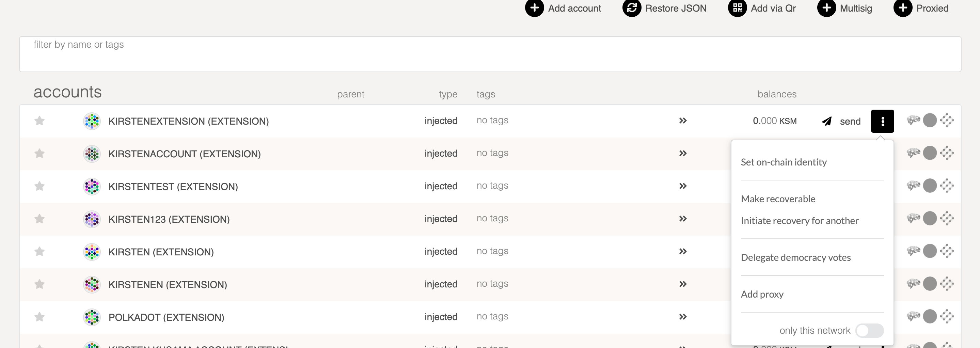Image resolution: width=980 pixels, height=348 pixels.
Task: Choose Delegate democracy votes
Action: pyautogui.click(x=796, y=257)
